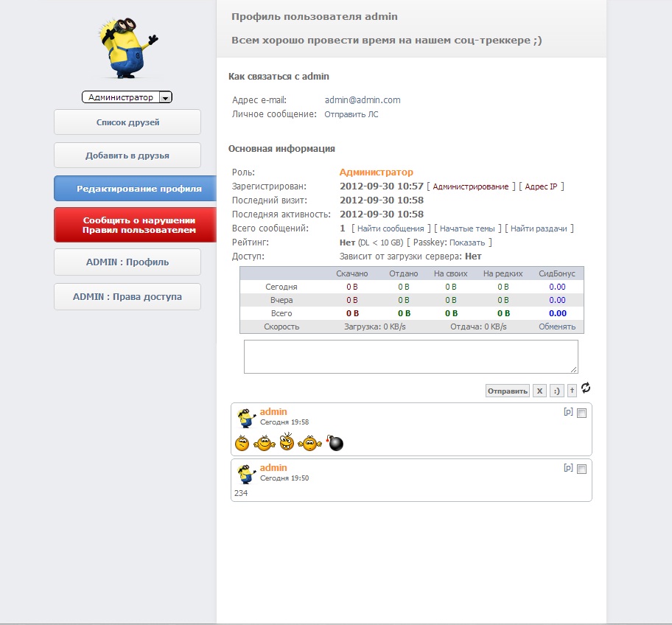672x625 pixels.
Task: Click the X clear button near Отправить
Action: point(539,391)
